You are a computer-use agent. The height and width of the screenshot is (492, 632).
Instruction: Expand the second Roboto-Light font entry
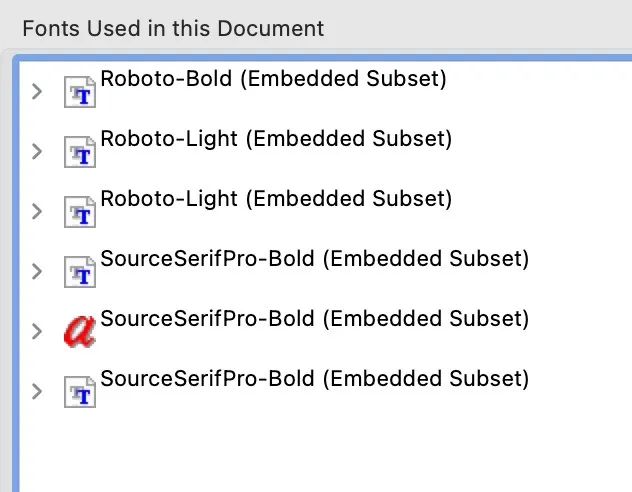(x=37, y=211)
